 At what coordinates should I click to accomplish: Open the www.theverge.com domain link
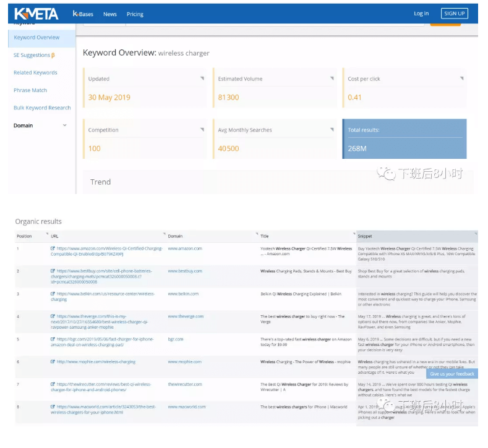[184, 316]
